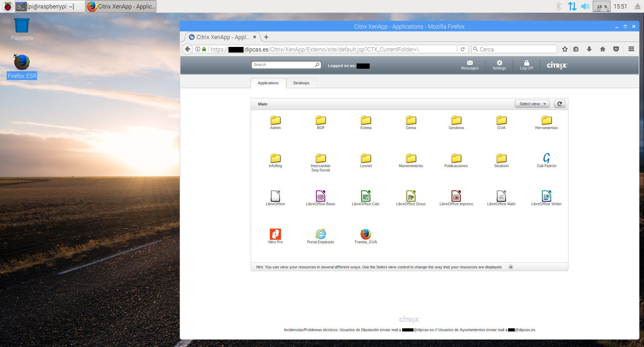
Task: Go to Firefox home page
Action: [603, 49]
